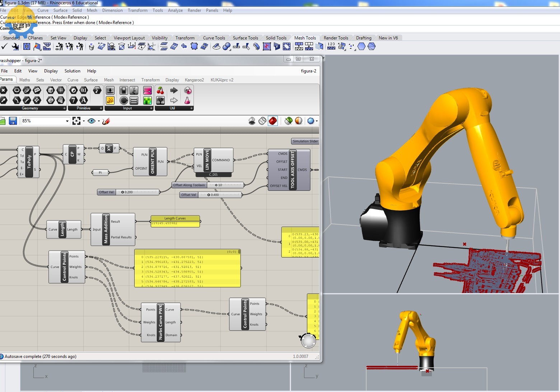The width and height of the screenshot is (560, 392).
Task: Click the figura-2 document name button
Action: pos(308,71)
